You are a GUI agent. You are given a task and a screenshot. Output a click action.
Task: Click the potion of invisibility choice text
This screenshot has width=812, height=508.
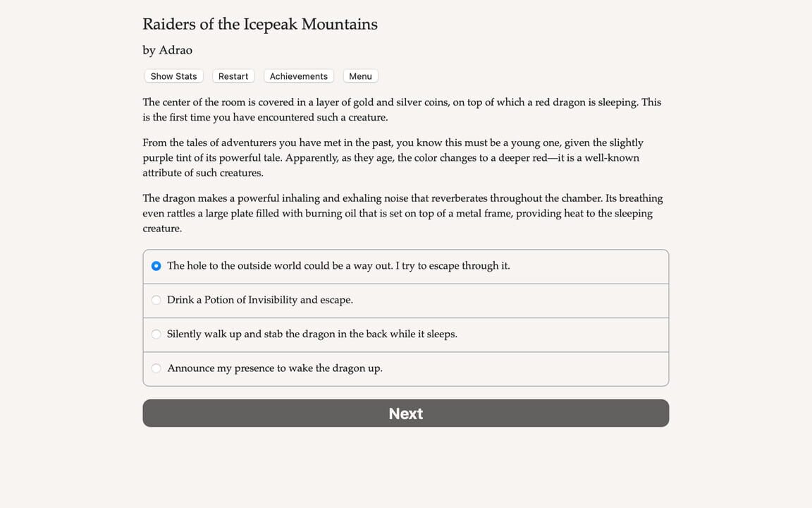(260, 300)
